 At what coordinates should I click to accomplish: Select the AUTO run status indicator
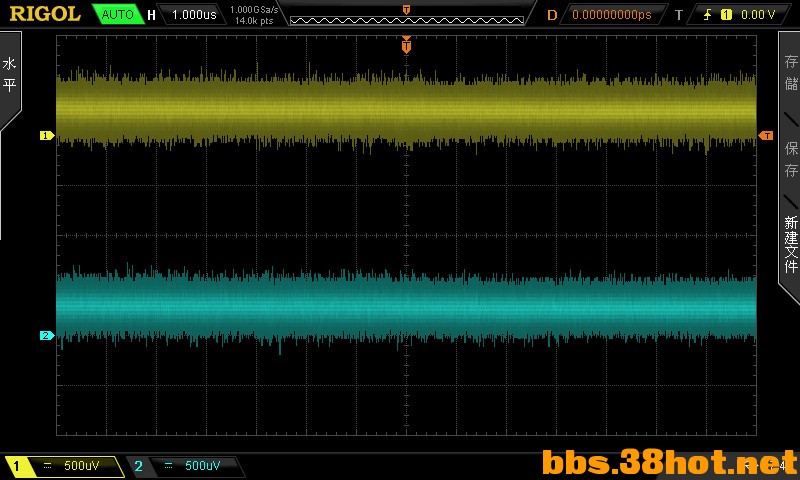(x=117, y=14)
